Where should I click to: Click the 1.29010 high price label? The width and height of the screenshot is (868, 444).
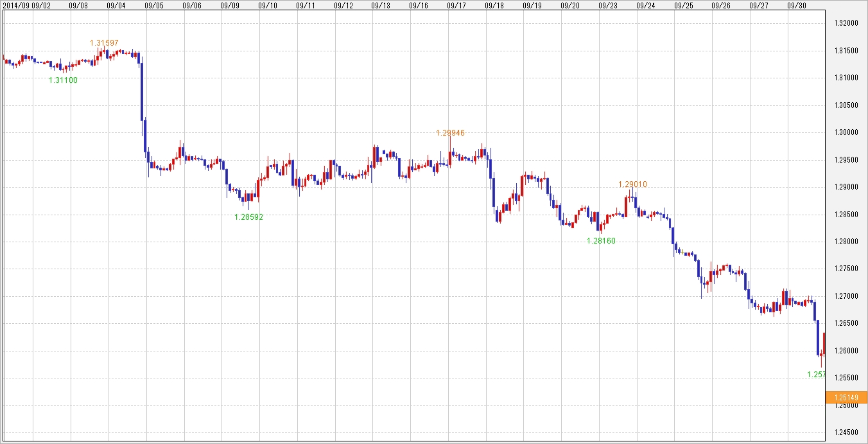point(632,184)
